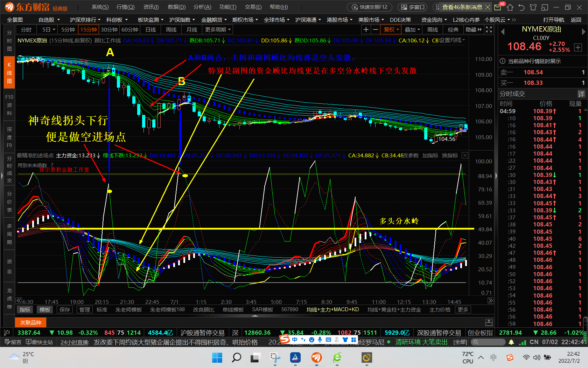Click the home icon in title bar
The height and width of the screenshot is (368, 588).
(510, 7)
